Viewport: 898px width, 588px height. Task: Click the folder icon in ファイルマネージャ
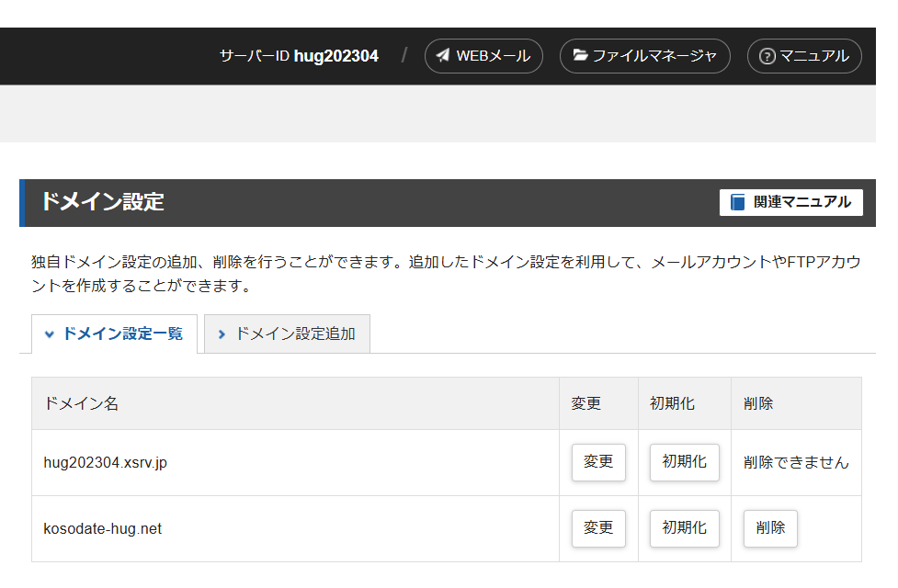(580, 55)
